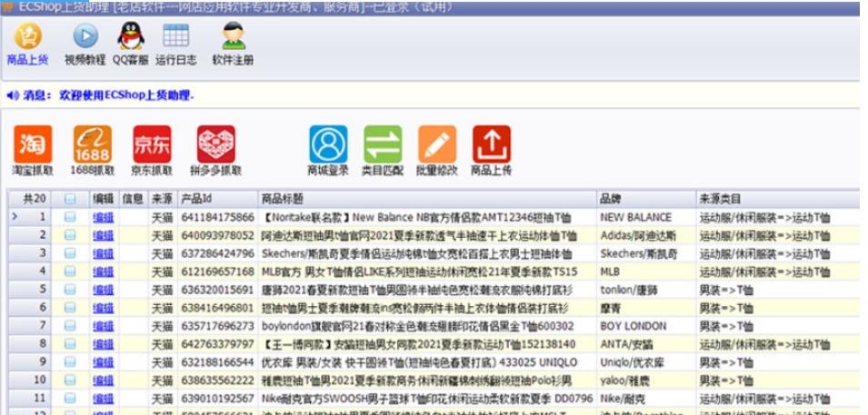Screen dimensions: 868x415
Task: Click 编辑 link for row 10 yaloo
Action: [x=103, y=380]
